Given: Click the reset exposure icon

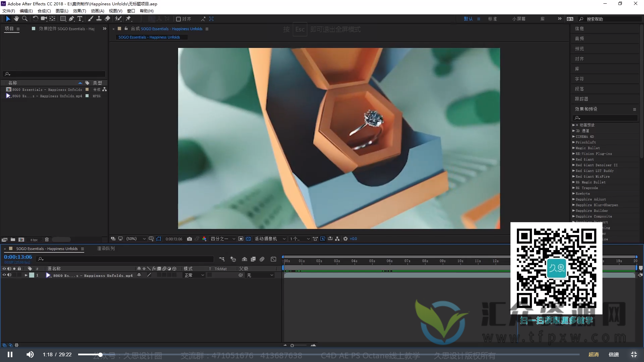Looking at the screenshot, I should [x=345, y=239].
